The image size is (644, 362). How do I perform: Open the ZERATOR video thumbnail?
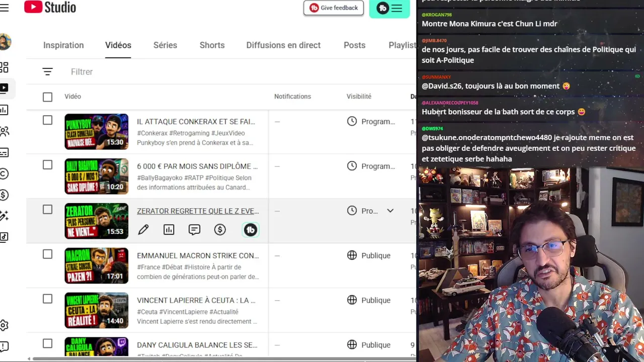(96, 221)
